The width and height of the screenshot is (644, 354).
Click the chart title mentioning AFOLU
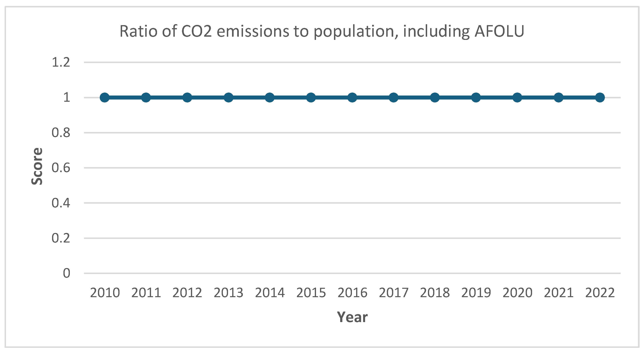[x=321, y=32]
